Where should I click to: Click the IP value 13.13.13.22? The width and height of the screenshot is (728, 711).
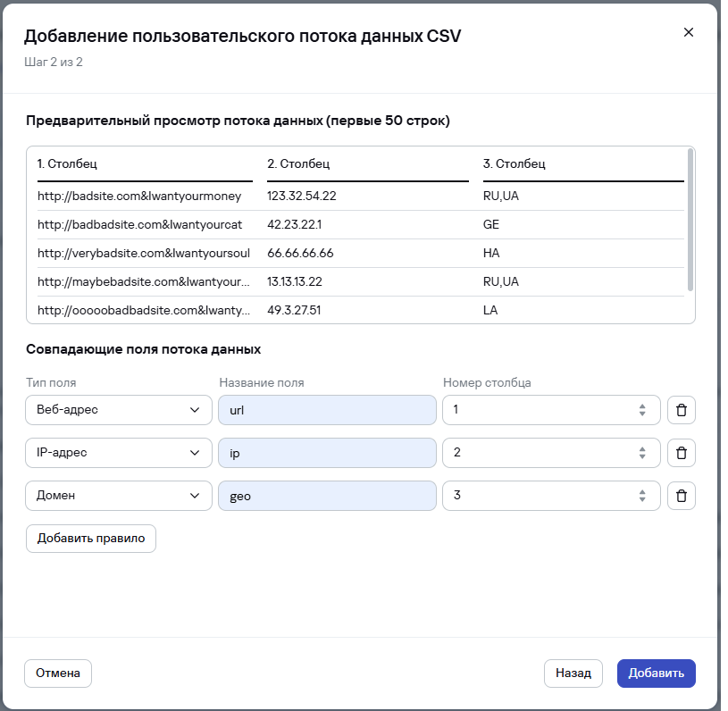(x=295, y=282)
